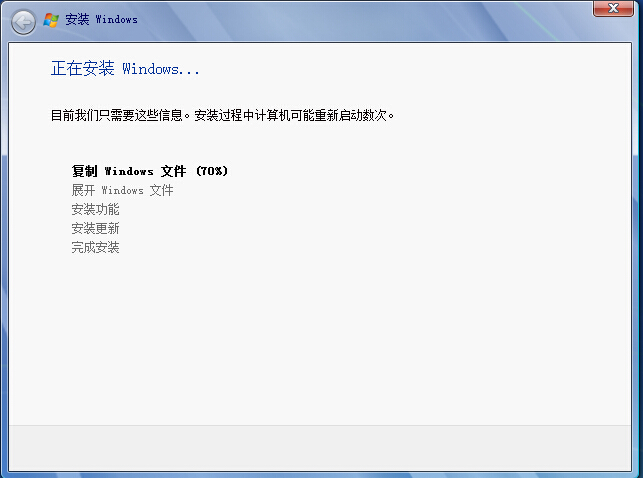The height and width of the screenshot is (478, 643).
Task: Click the heading '正在安装 Windows...'
Action: [x=125, y=68]
